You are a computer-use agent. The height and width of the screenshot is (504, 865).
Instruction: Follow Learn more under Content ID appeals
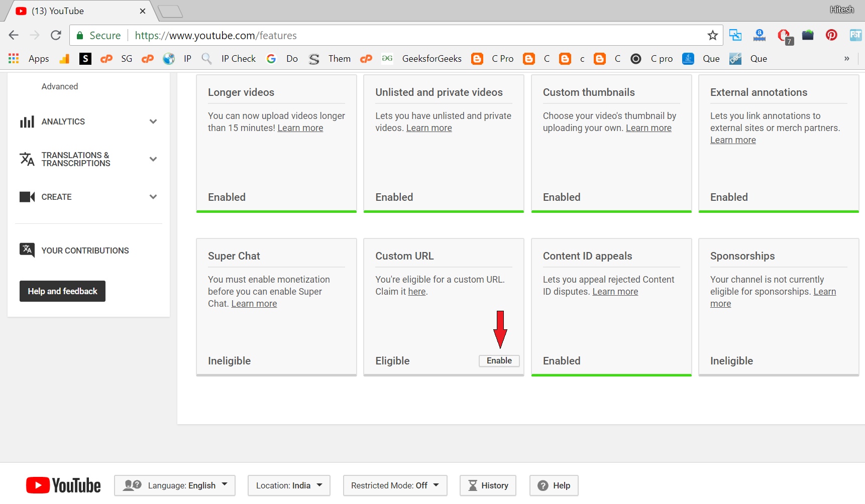tap(615, 292)
